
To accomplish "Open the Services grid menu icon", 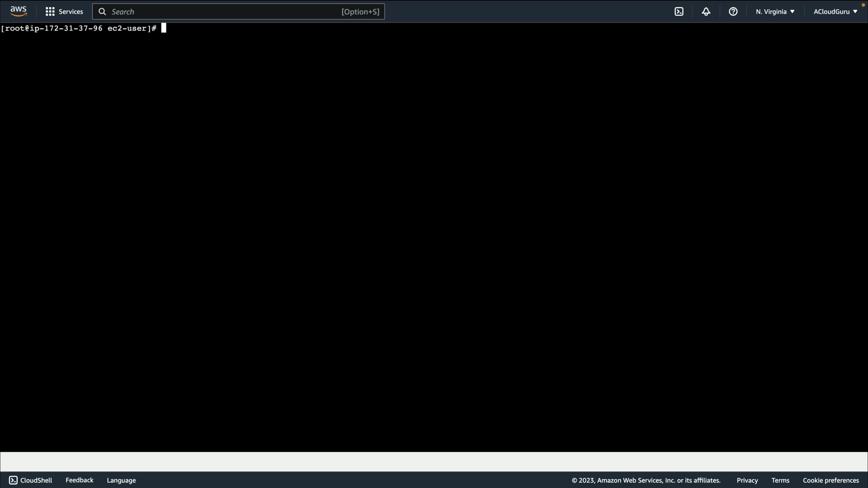I will (x=50, y=12).
